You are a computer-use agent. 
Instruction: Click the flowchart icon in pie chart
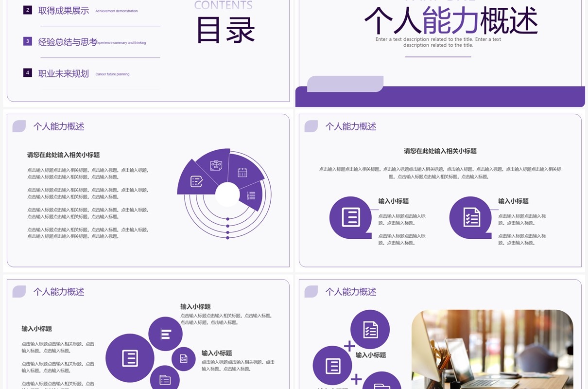(216, 165)
